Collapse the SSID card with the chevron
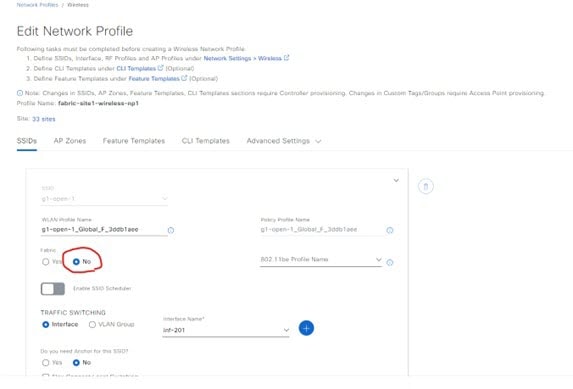The width and height of the screenshot is (573, 389). pyautogui.click(x=396, y=180)
